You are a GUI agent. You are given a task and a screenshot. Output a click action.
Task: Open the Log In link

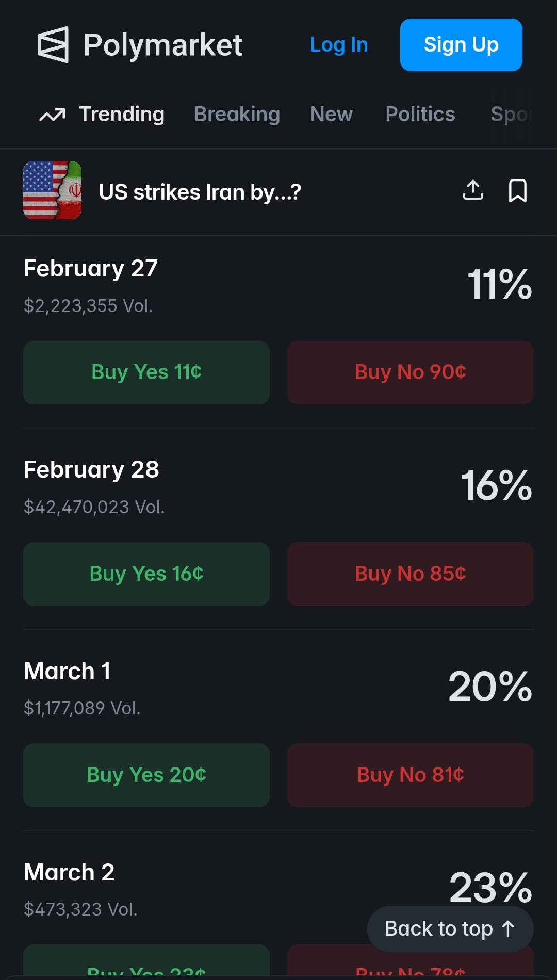tap(339, 45)
